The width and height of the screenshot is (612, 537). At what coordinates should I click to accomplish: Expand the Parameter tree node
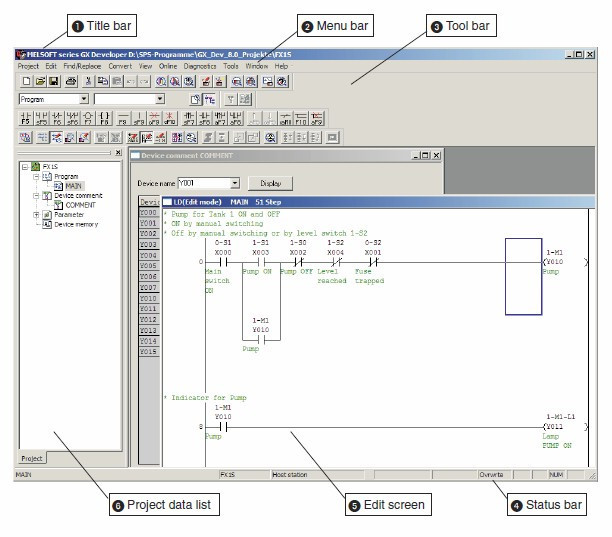click(36, 215)
